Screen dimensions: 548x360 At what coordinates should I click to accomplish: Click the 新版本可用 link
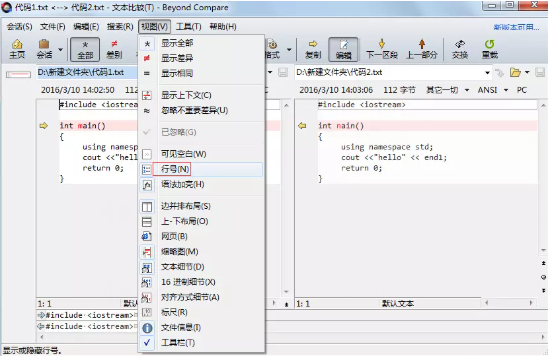(516, 27)
